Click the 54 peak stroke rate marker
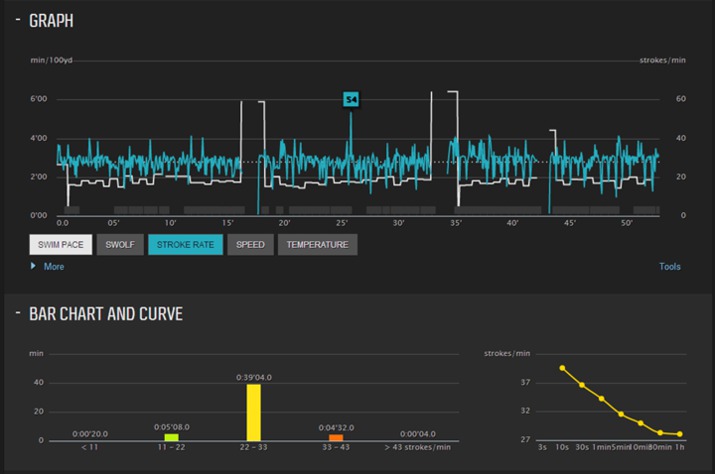 (351, 99)
